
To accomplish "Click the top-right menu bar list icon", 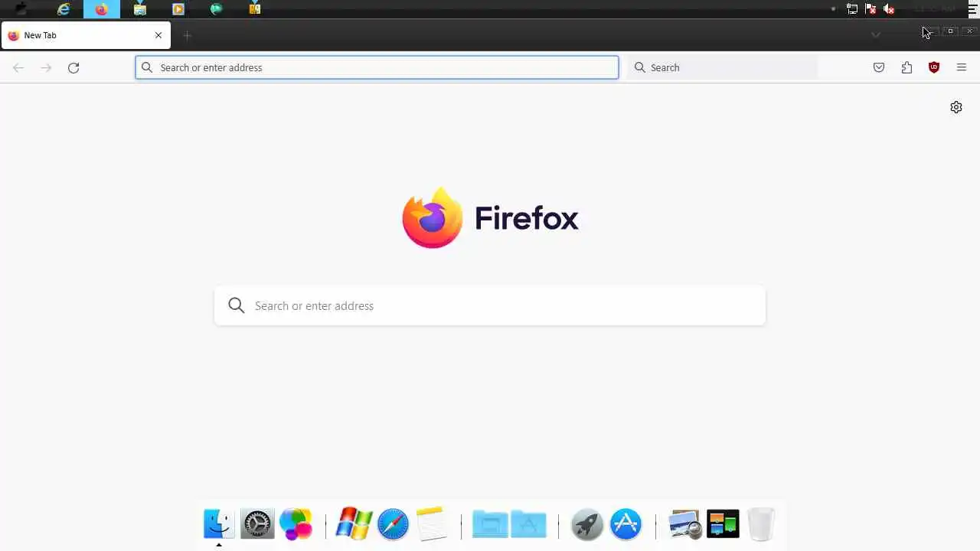I will (x=972, y=9).
